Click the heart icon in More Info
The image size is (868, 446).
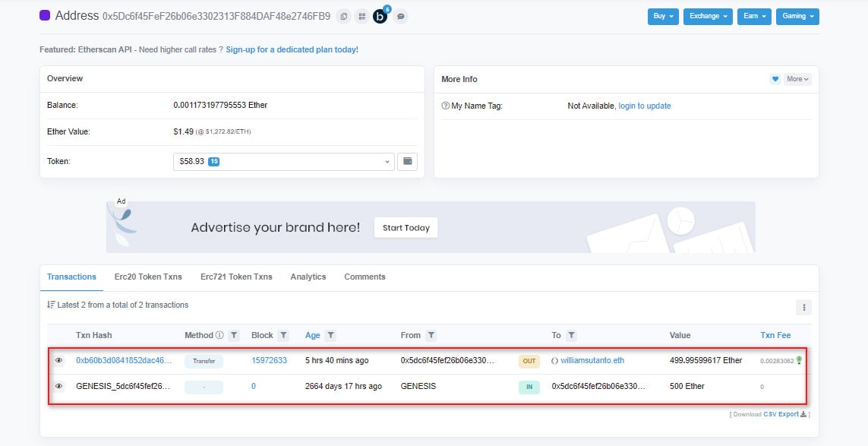(775, 79)
